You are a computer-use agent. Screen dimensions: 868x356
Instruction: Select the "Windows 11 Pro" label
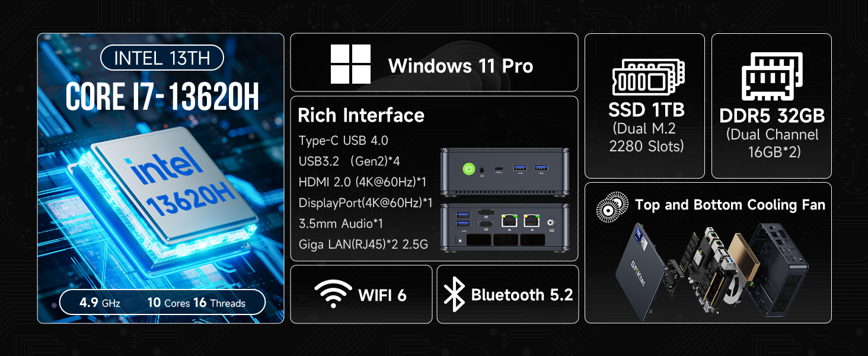461,66
